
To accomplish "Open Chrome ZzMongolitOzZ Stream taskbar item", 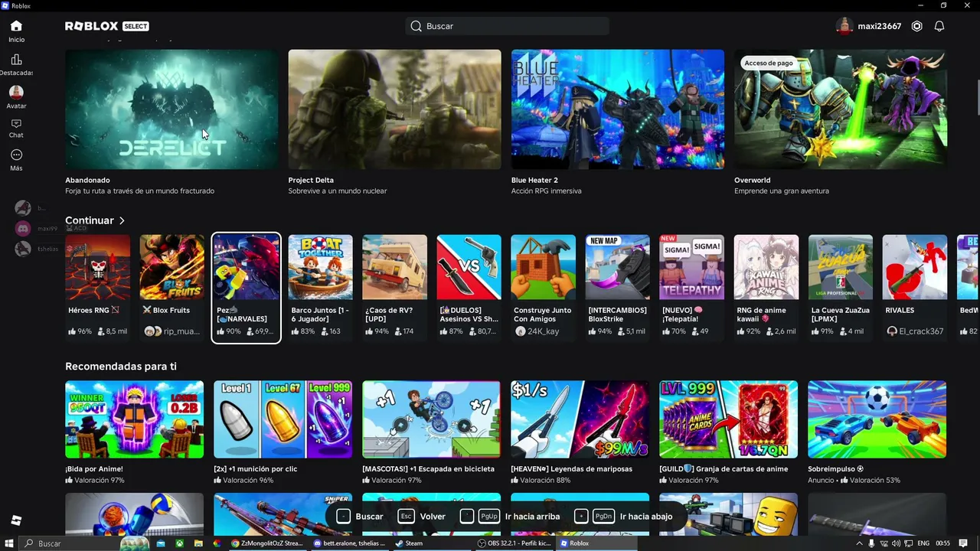I will [268, 543].
